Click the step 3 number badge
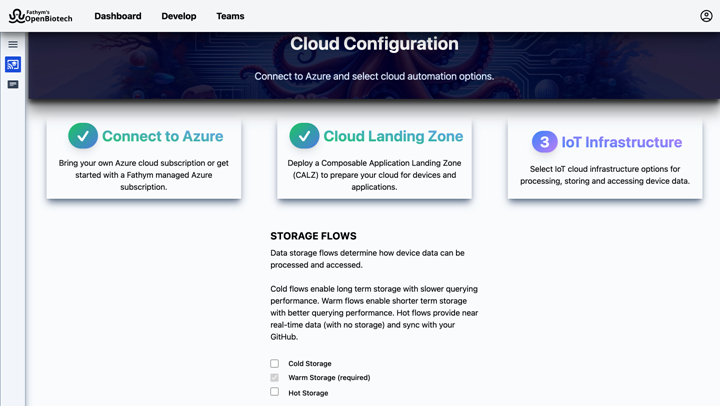The width and height of the screenshot is (720, 406). pyautogui.click(x=545, y=142)
